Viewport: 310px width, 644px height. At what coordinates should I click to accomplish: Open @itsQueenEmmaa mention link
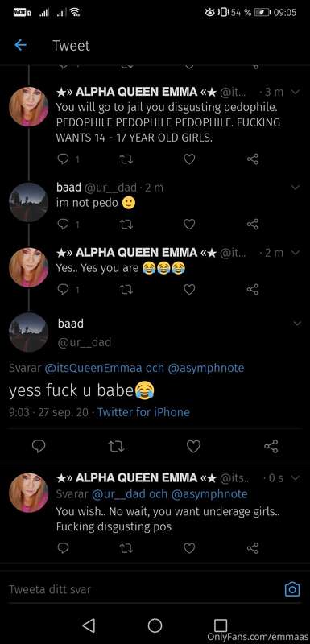point(93,368)
